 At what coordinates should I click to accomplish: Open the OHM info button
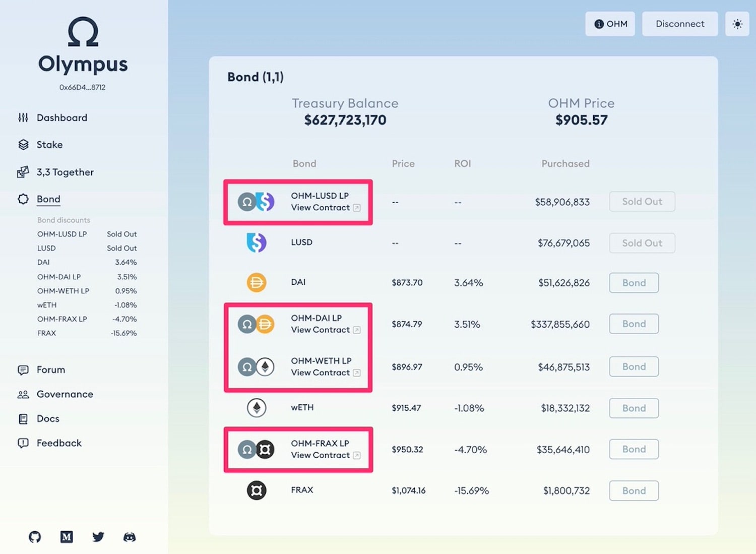click(610, 24)
